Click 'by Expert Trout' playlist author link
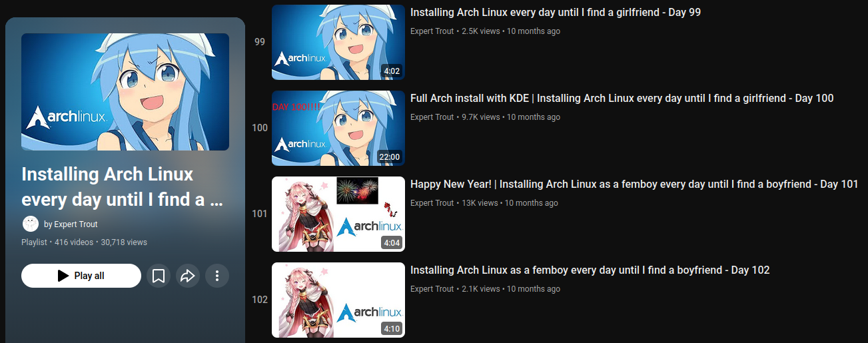 click(x=71, y=224)
